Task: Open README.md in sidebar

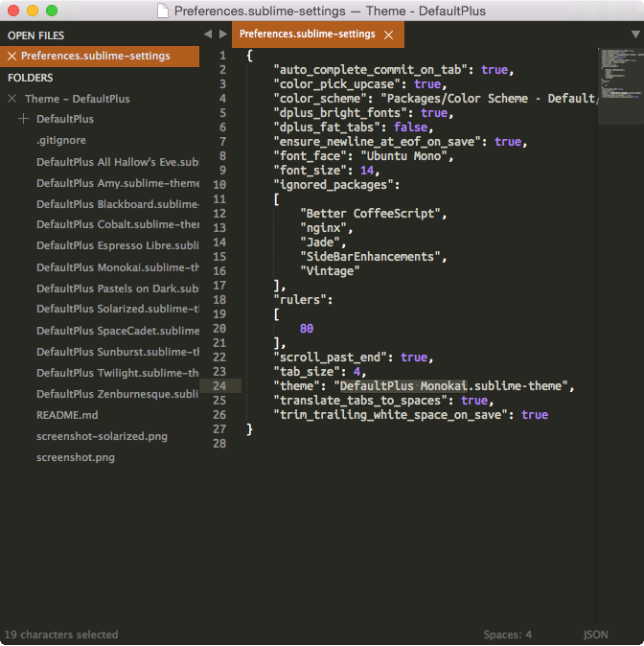Action: click(x=67, y=415)
